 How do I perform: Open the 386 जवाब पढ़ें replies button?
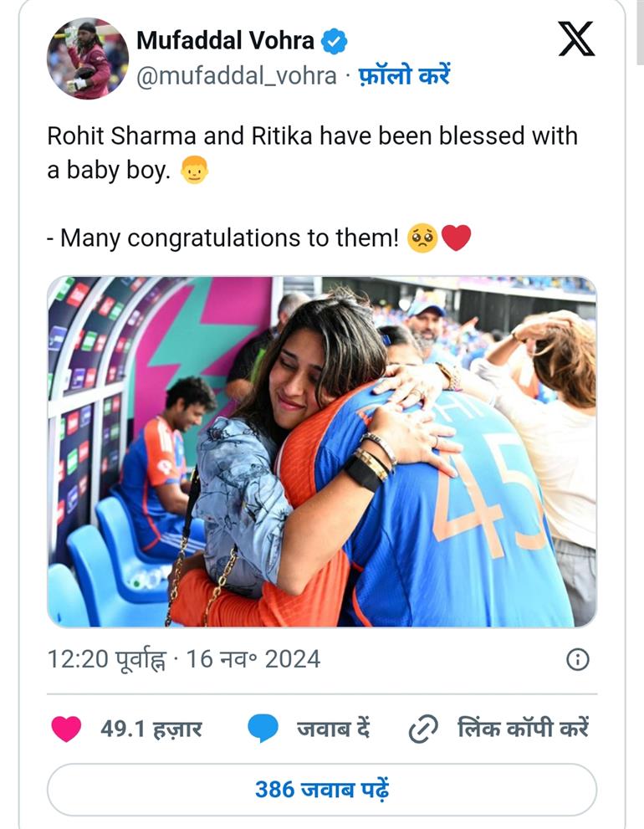point(322,789)
